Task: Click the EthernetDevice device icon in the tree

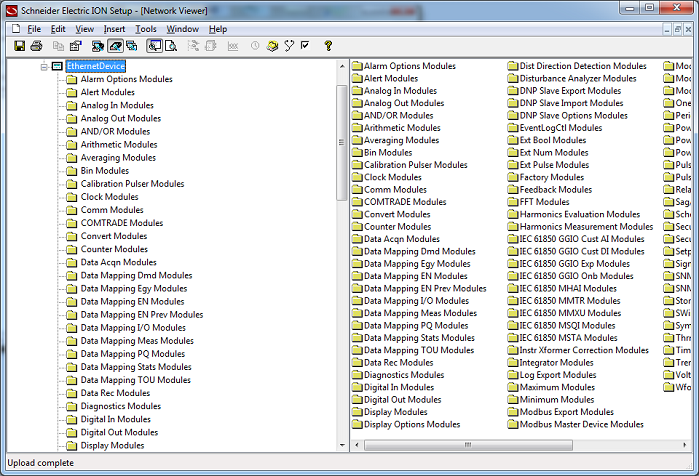Action: [57, 66]
